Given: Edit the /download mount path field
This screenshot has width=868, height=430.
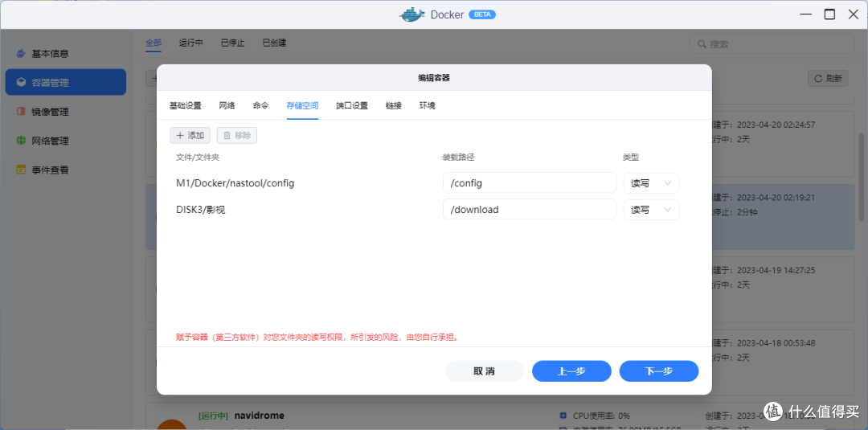Looking at the screenshot, I should 530,210.
